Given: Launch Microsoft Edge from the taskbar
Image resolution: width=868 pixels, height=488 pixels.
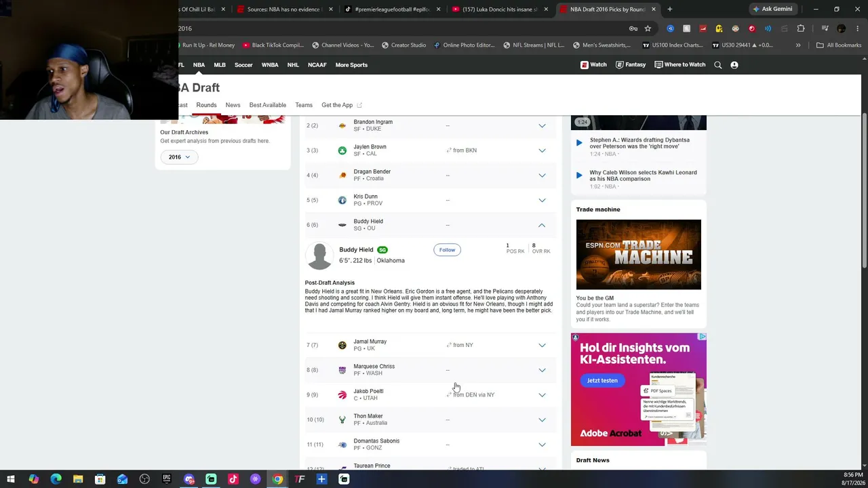Looking at the screenshot, I should coord(56,479).
